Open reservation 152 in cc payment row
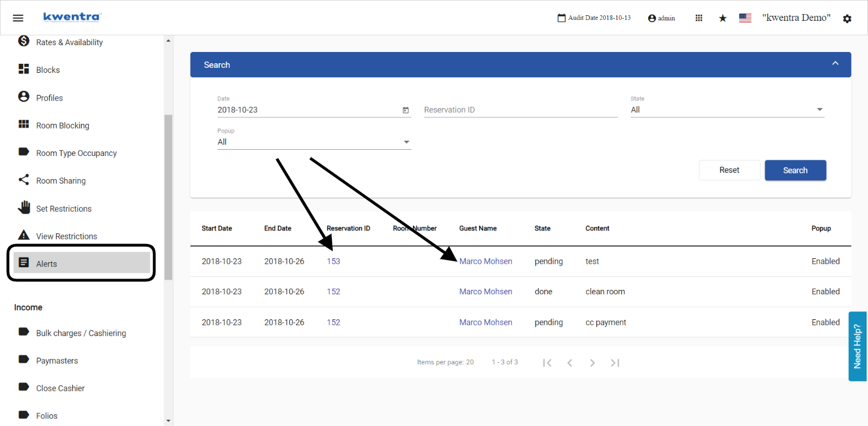868x426 pixels. pos(333,322)
